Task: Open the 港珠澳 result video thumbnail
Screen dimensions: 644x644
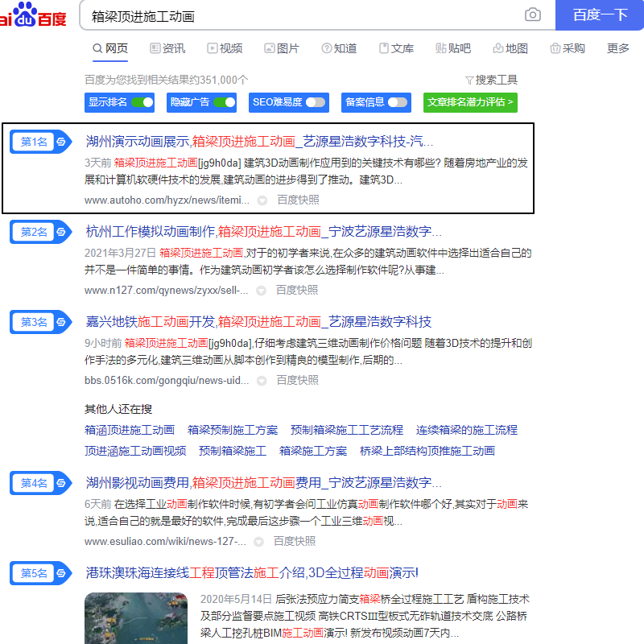Action: 136,617
